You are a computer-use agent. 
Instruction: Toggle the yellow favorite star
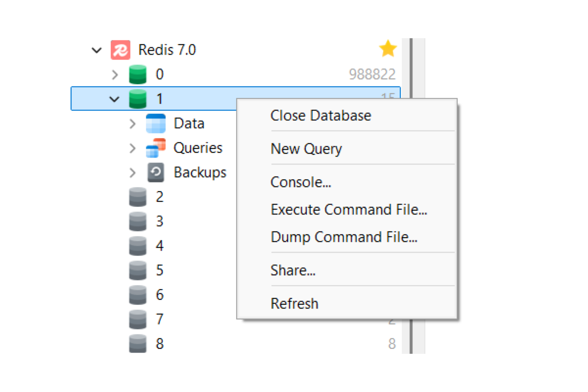(388, 49)
